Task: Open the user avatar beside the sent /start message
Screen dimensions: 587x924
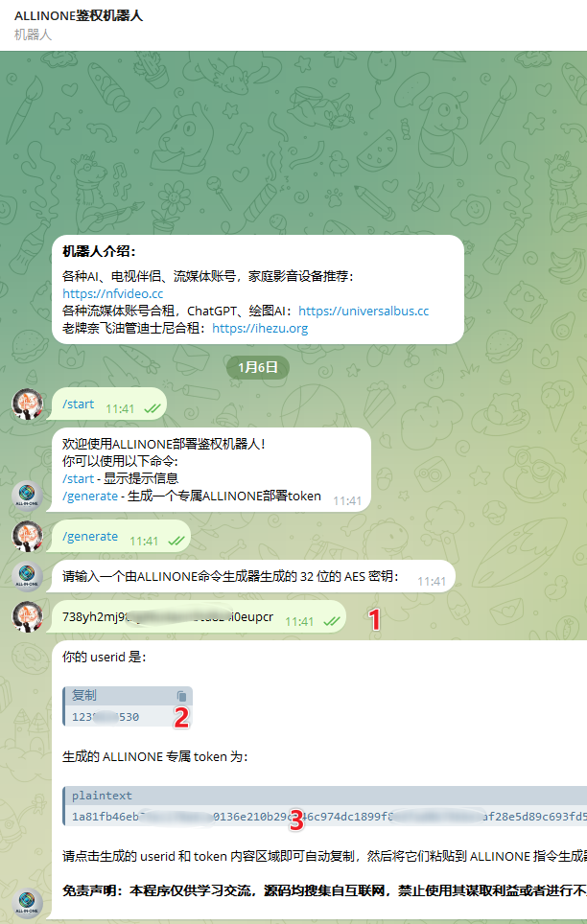Action: (x=27, y=404)
